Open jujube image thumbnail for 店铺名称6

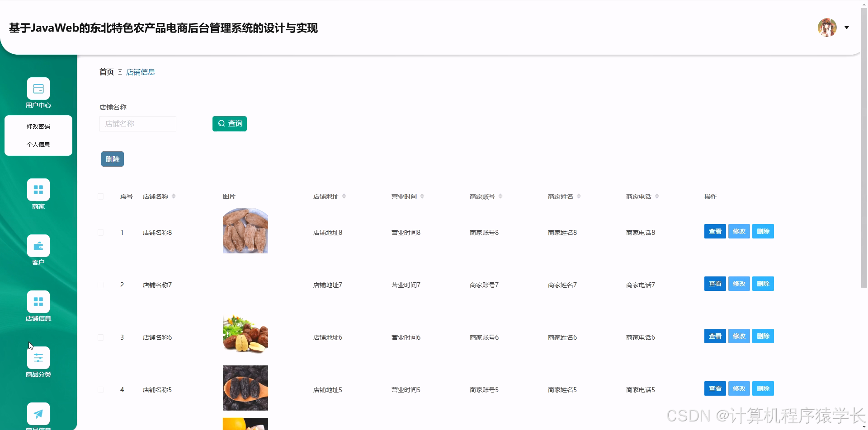[245, 336]
